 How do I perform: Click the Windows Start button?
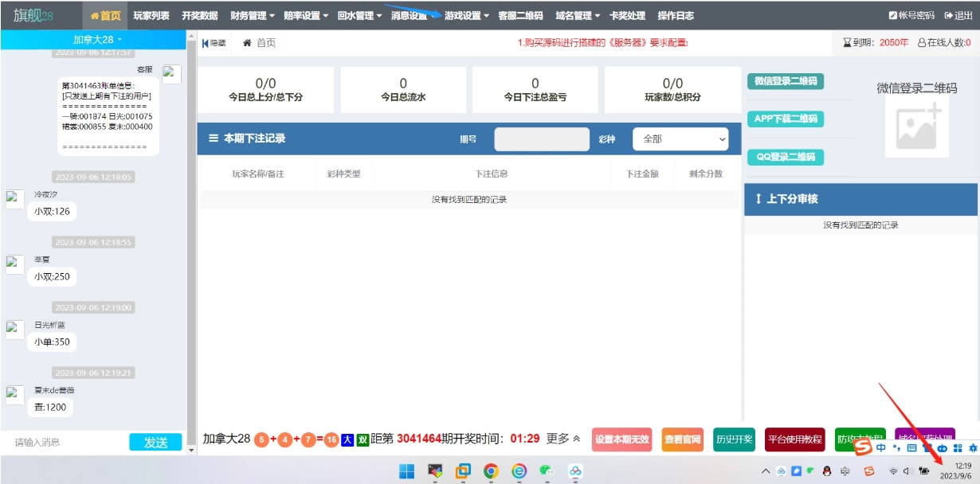(x=407, y=471)
